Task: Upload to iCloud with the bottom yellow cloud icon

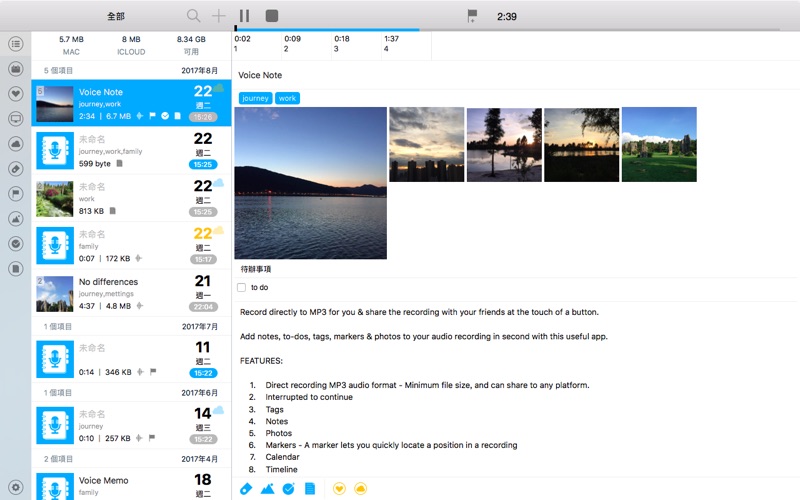Action: [360, 489]
